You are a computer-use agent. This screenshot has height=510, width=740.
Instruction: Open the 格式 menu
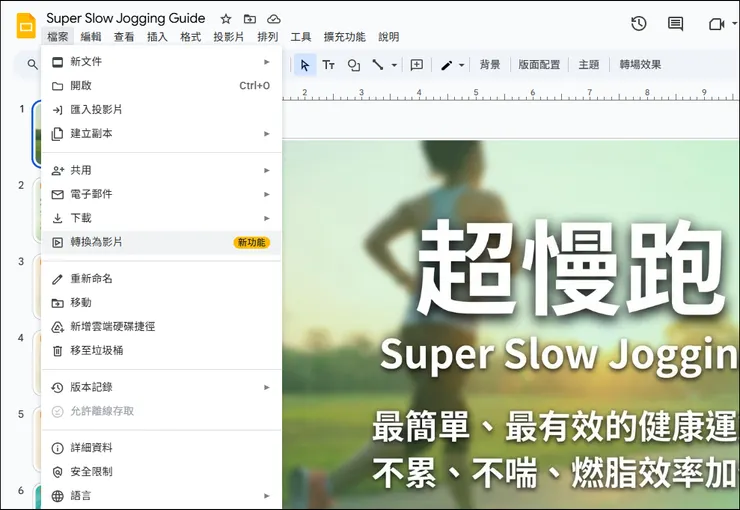click(191, 37)
